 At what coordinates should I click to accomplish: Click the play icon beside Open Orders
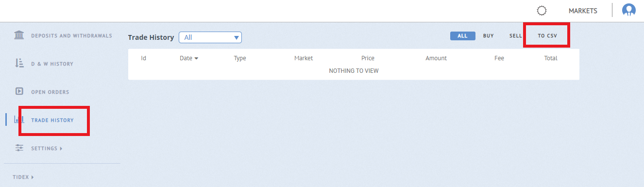click(19, 91)
